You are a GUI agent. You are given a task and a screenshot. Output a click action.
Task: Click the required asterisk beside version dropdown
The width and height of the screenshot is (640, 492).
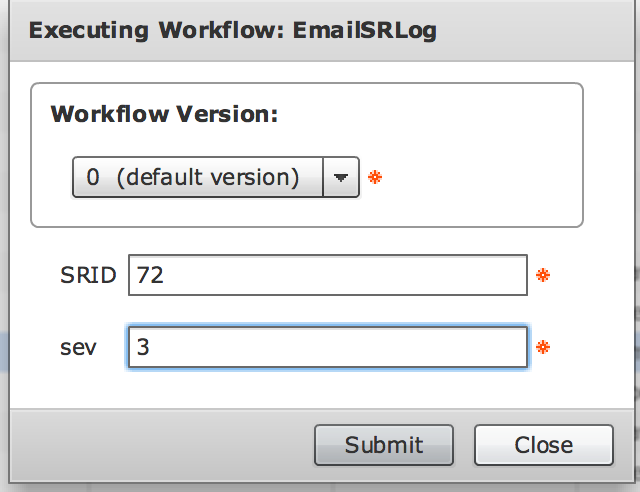pyautogui.click(x=375, y=177)
